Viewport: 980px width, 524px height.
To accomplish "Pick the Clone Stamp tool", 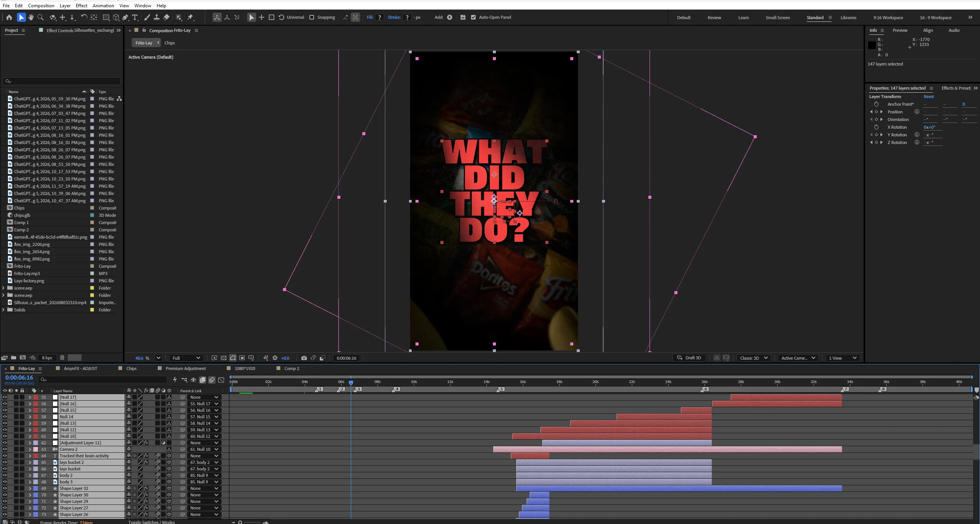I will pos(157,17).
